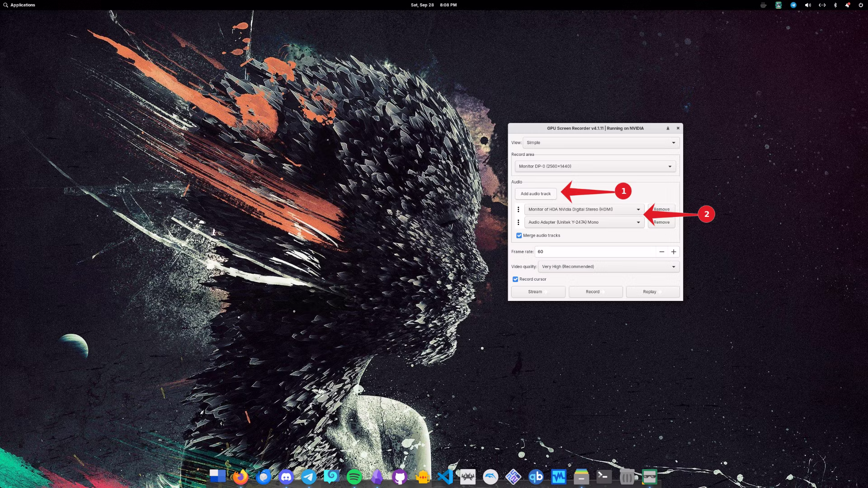Click the frame rate input field
Screen dimensions: 868x488
click(594, 252)
